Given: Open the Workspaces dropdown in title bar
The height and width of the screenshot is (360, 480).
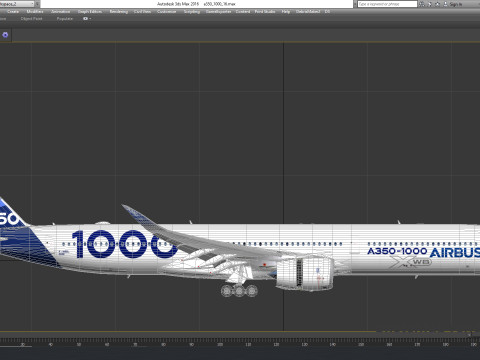Looking at the screenshot, I should tap(17, 4).
